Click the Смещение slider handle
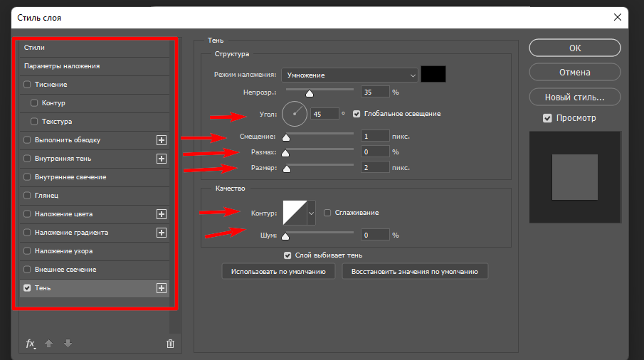 (x=286, y=138)
